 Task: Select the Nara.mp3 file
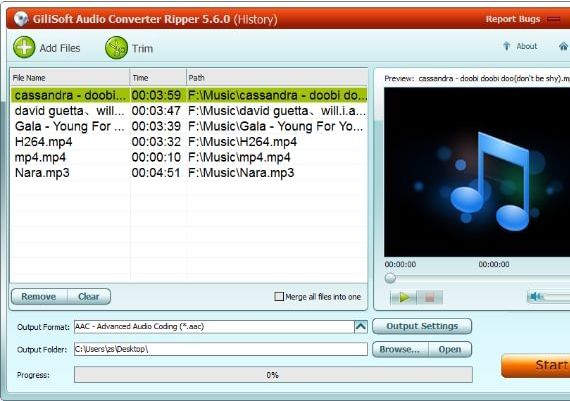(x=189, y=172)
